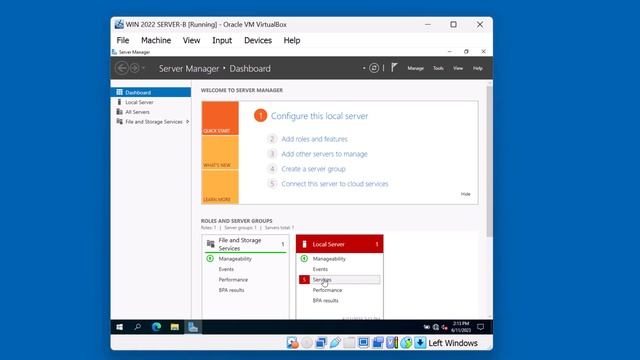The height and width of the screenshot is (360, 640).
Task: Click the guest volume tray icon
Action: point(444,327)
